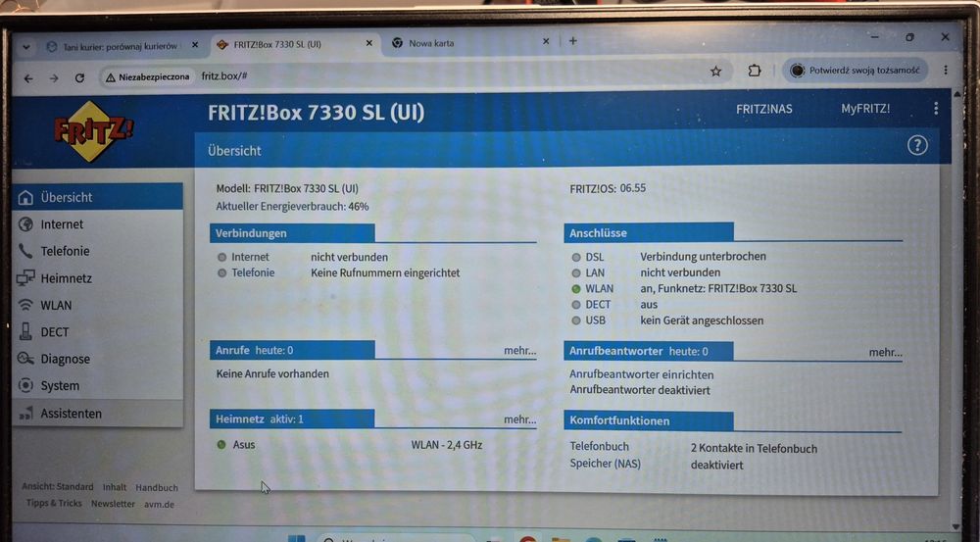The width and height of the screenshot is (980, 542).
Task: Click the stethoscope icon beside Diagnose
Action: click(x=25, y=358)
